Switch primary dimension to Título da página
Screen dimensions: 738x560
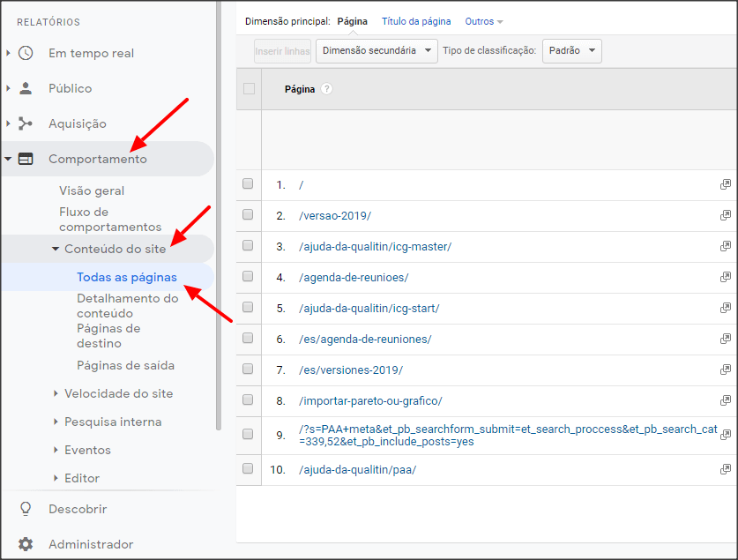[416, 22]
